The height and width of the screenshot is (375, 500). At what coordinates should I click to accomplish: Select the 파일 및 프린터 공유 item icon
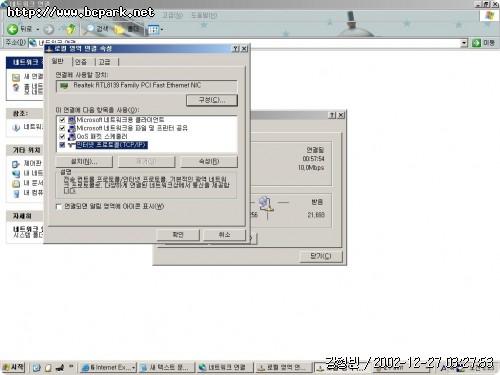click(x=71, y=128)
